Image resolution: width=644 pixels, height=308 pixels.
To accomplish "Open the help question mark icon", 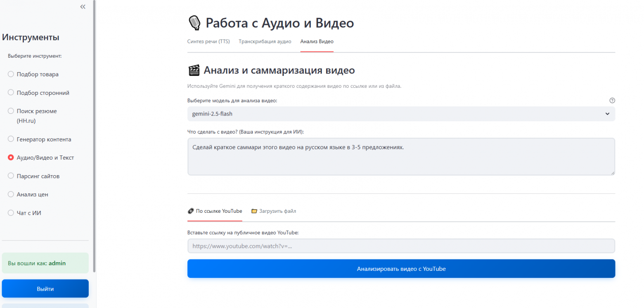I will coord(612,100).
